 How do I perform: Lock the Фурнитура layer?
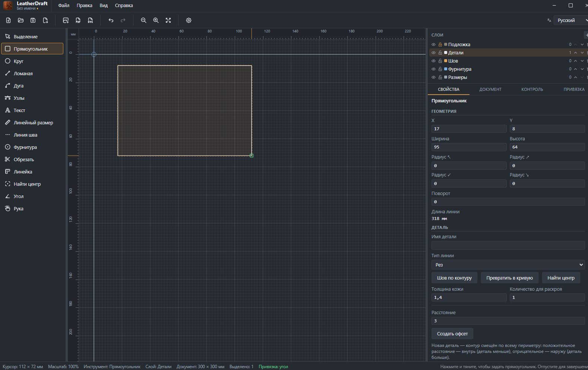(x=440, y=69)
